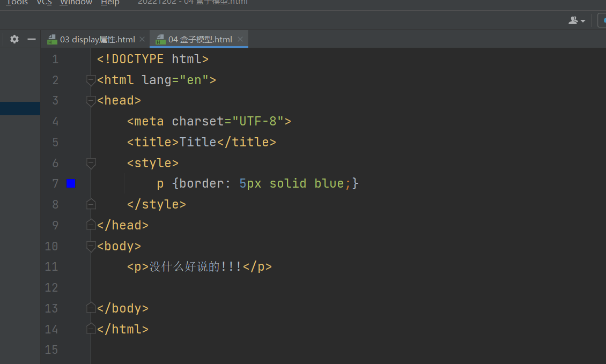Open the Window menu
Image resolution: width=606 pixels, height=364 pixels.
[76, 3]
